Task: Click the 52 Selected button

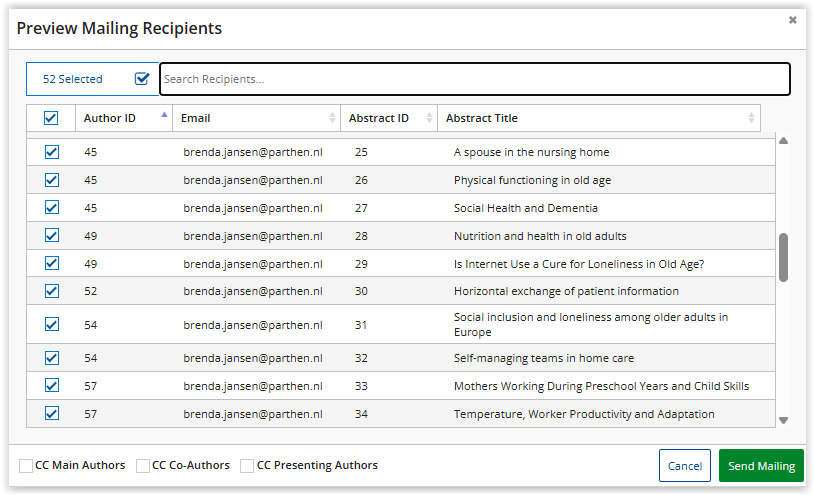Action: coord(73,79)
